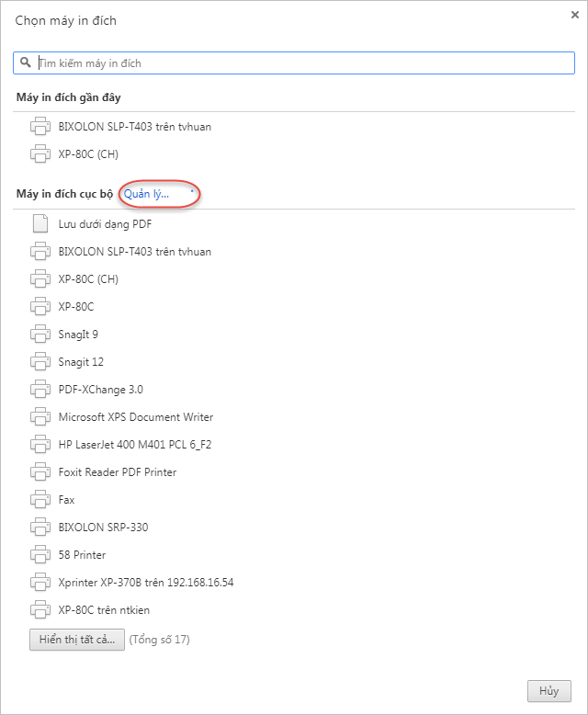Close the Chọn máy in đích dialog
The height and width of the screenshot is (715, 588).
pos(575,15)
